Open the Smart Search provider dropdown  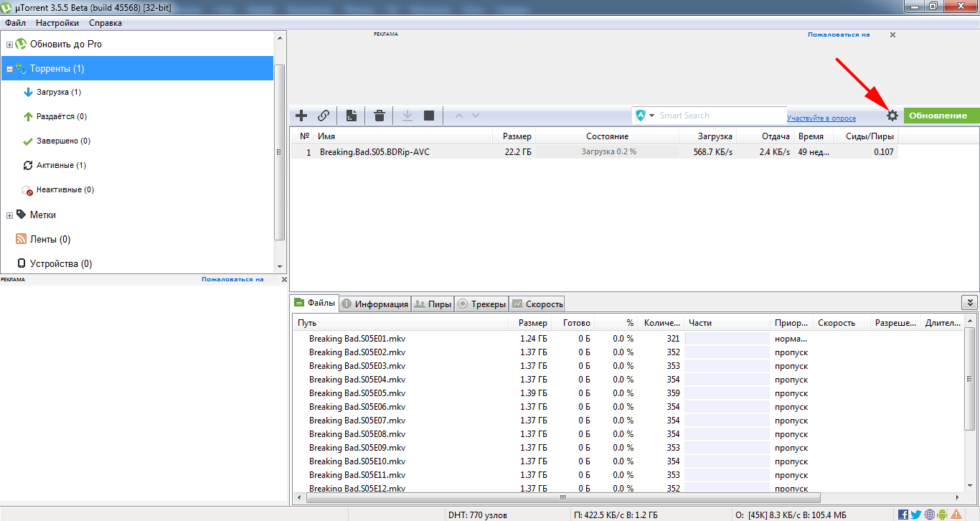pyautogui.click(x=651, y=116)
